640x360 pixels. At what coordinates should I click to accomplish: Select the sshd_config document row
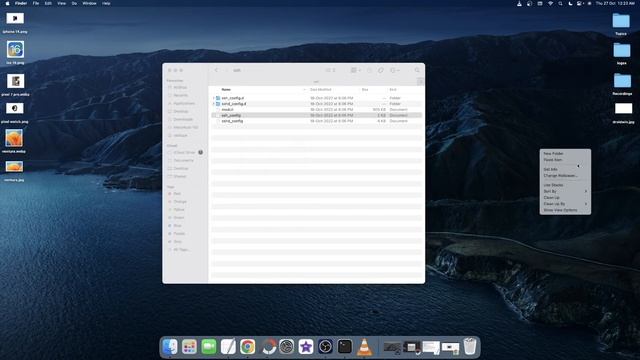316,121
